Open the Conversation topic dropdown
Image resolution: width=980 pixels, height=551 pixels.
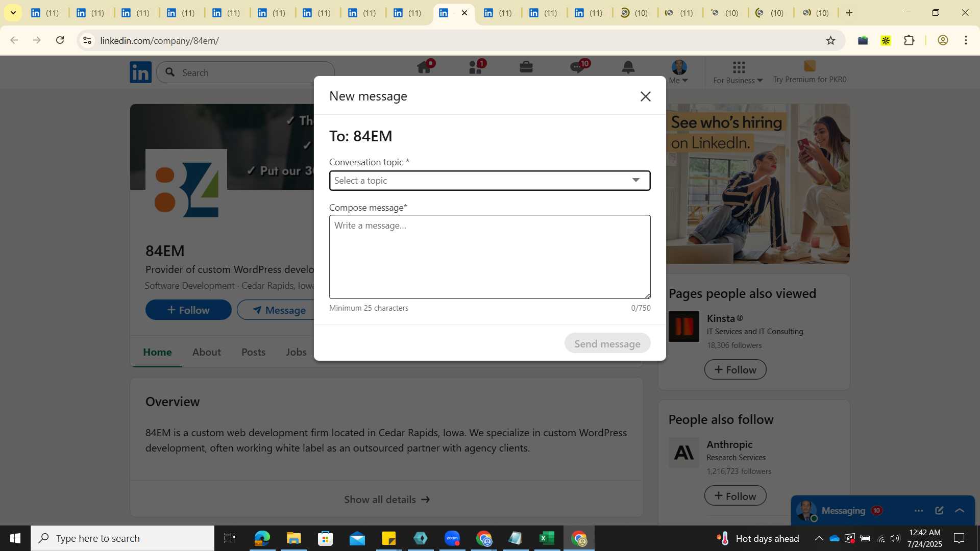[489, 181]
